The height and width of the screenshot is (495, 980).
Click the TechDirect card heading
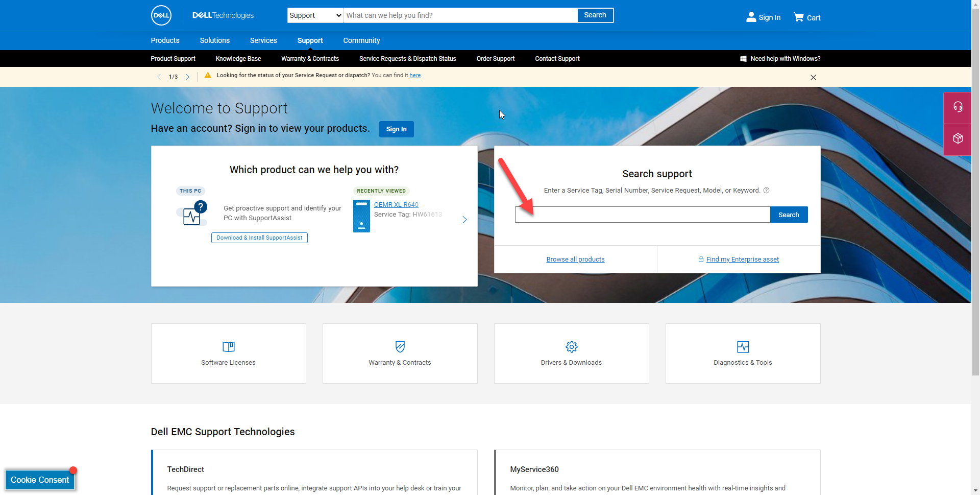[x=185, y=469]
